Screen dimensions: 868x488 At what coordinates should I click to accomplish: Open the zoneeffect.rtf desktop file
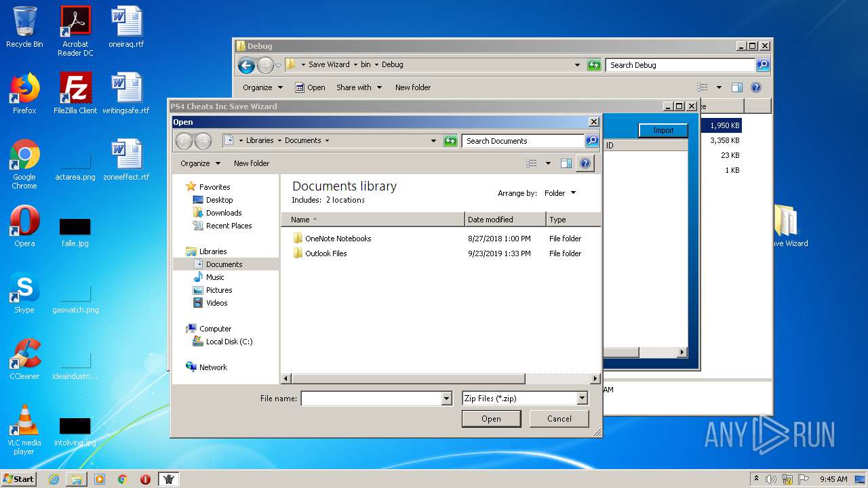point(126,160)
